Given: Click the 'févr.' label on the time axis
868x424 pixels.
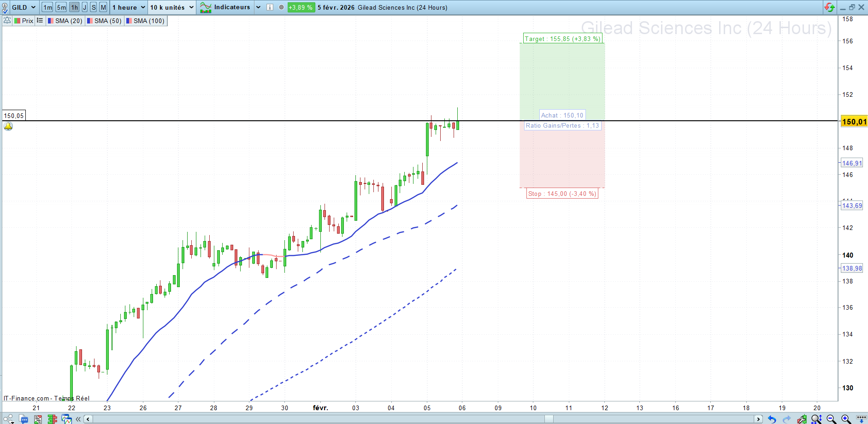Looking at the screenshot, I should pos(320,408).
